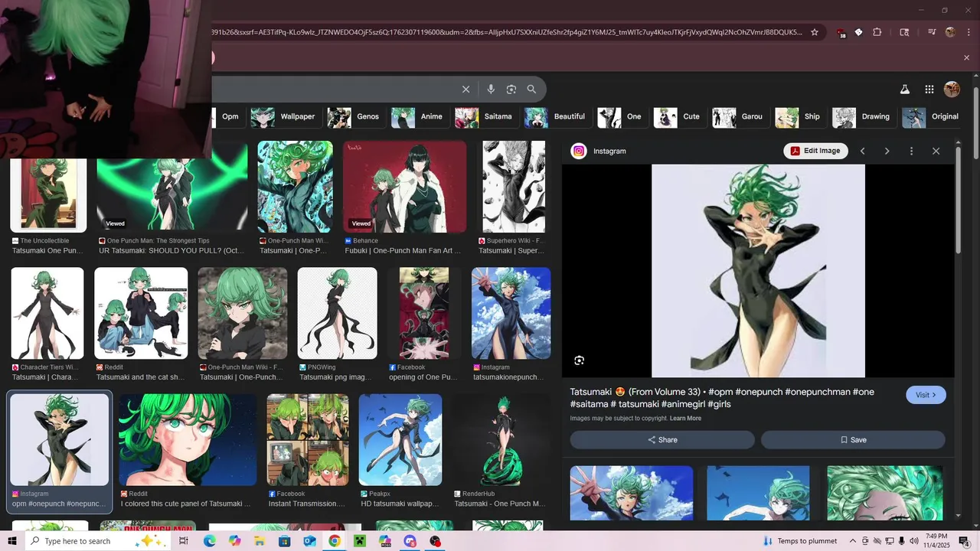The image size is (980, 551).
Task: Start voice search with the microphone icon
Action: 491,90
